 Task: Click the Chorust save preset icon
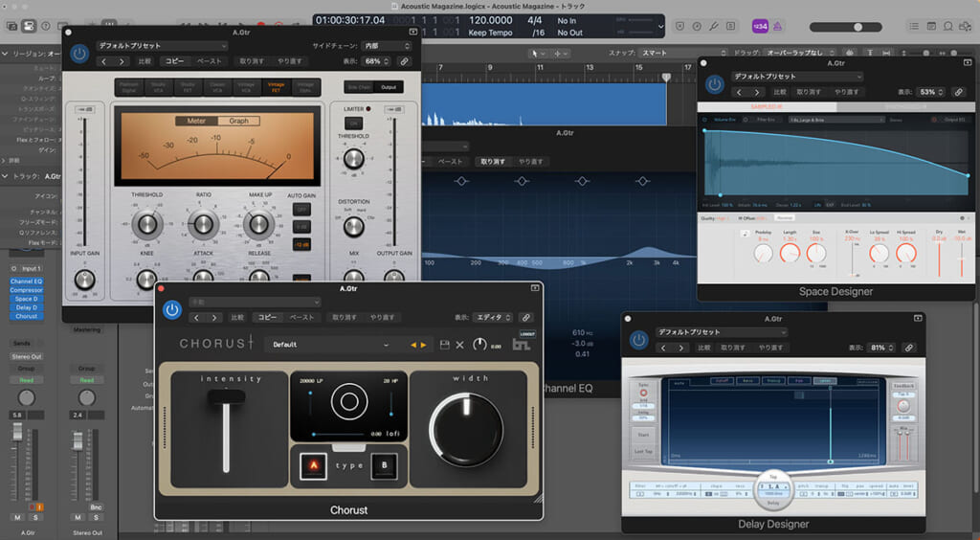click(444, 345)
